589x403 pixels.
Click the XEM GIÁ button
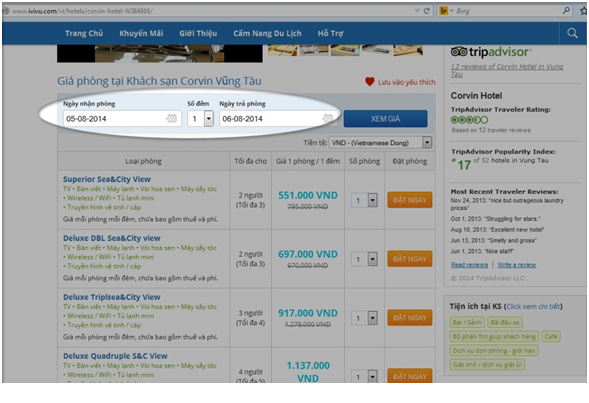pyautogui.click(x=385, y=119)
